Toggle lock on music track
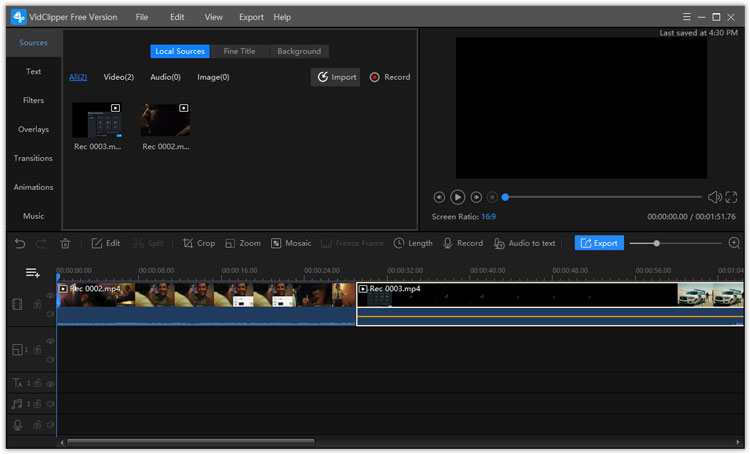This screenshot has width=750, height=454. 37,404
